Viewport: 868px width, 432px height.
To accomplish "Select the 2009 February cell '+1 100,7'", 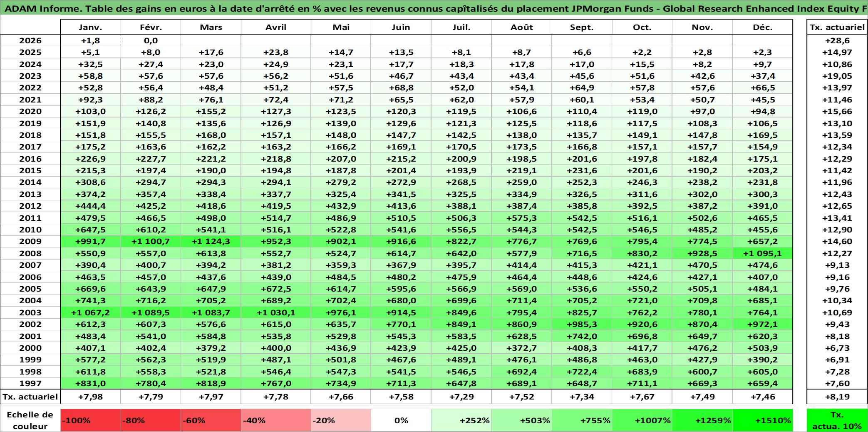I will tap(151, 241).
